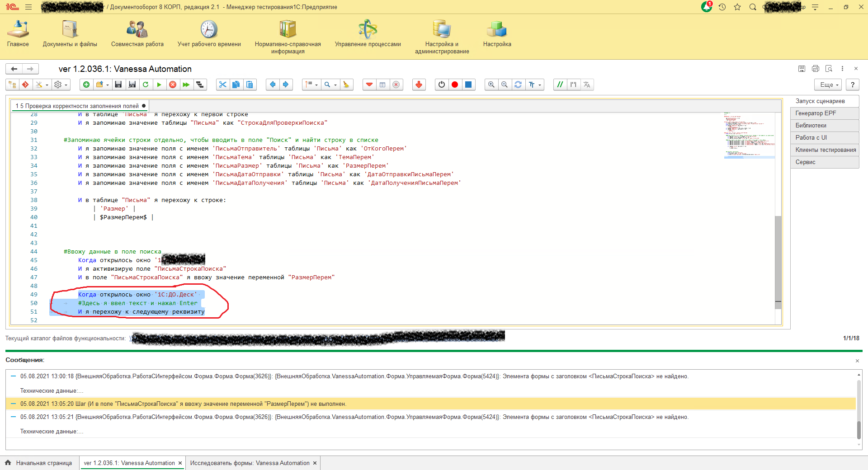Open the Еще menu
Viewport: 868px width, 470px height.
829,85
